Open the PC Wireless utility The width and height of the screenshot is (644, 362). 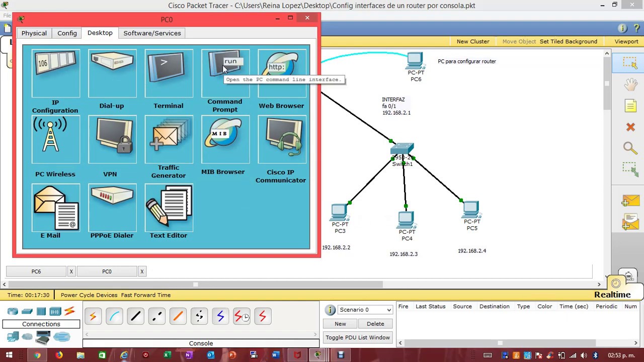(x=55, y=140)
